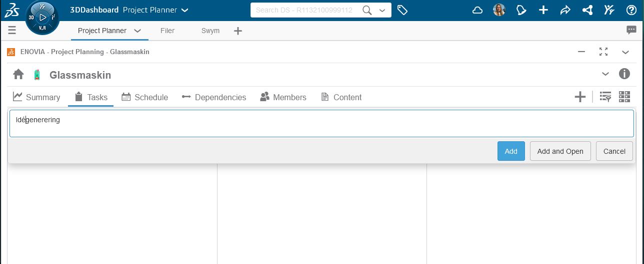Open the project information icon
Screen dimensions: 644x264
(624, 74)
